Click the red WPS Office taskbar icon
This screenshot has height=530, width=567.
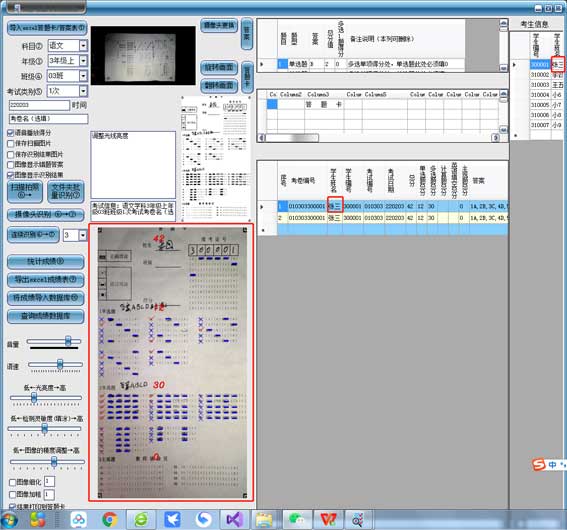pos(328,520)
